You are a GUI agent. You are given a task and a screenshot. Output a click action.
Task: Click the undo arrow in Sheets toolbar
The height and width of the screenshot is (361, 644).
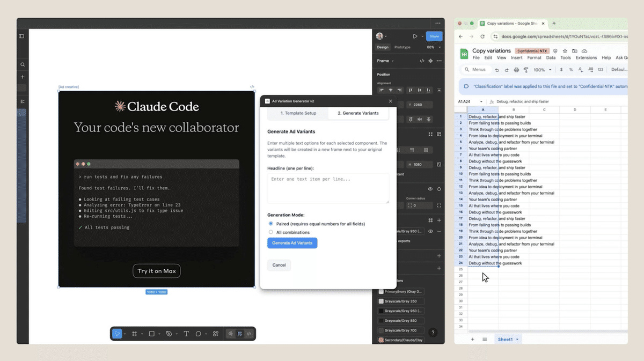(x=497, y=70)
